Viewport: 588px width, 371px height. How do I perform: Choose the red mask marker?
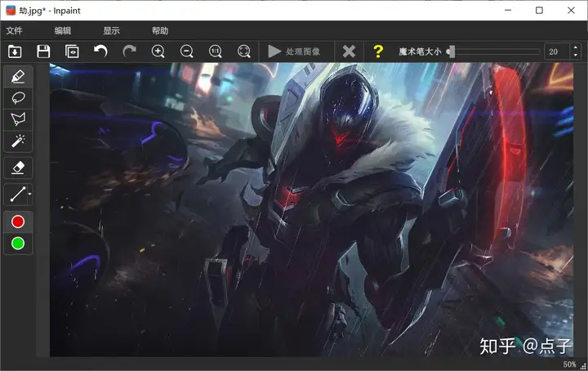point(18,221)
